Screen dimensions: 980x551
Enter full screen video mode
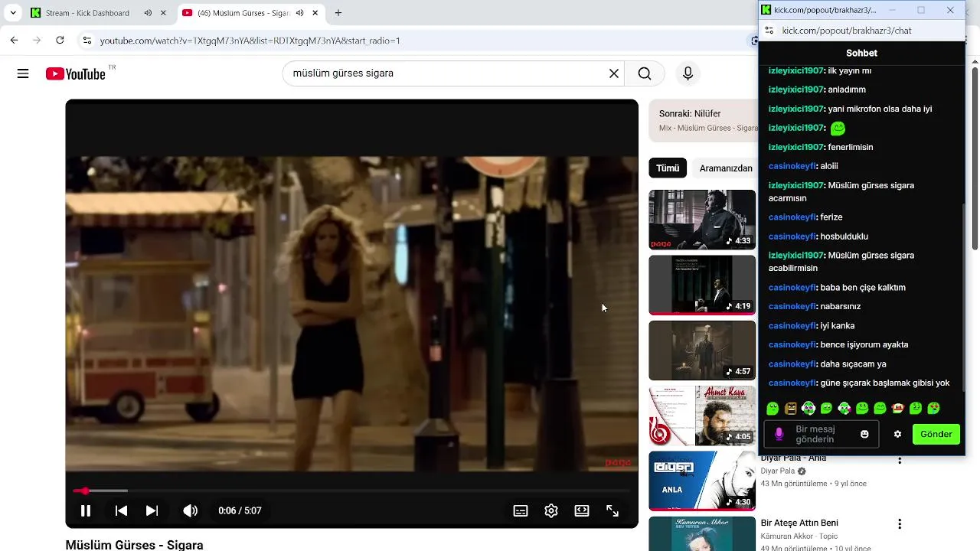pos(612,510)
